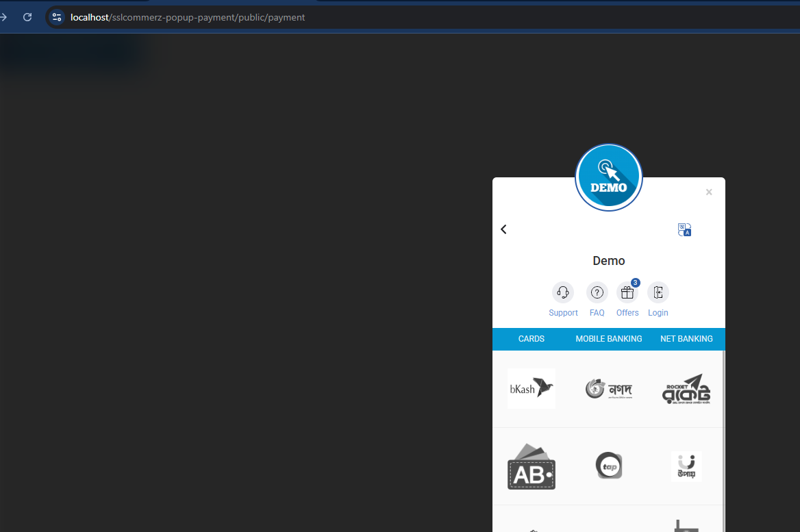Switch to the CARDS tab
Screen dimensions: 800x532
coord(531,339)
